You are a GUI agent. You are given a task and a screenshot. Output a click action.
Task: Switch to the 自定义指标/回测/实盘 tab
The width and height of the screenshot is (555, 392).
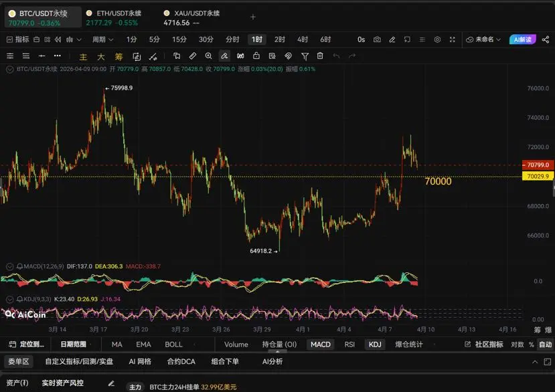pyautogui.click(x=79, y=362)
